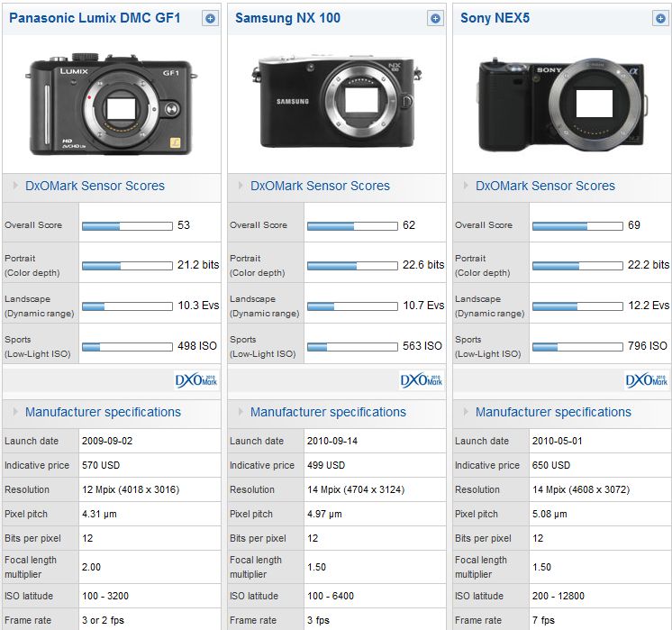Collapse Samsung Manufacturer specifications arrow

(241, 412)
